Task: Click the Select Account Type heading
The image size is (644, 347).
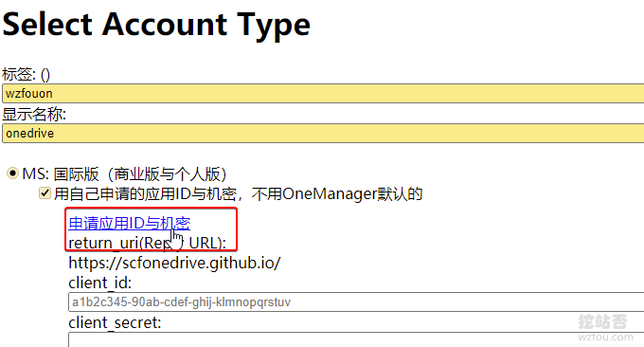Action: coord(156,25)
